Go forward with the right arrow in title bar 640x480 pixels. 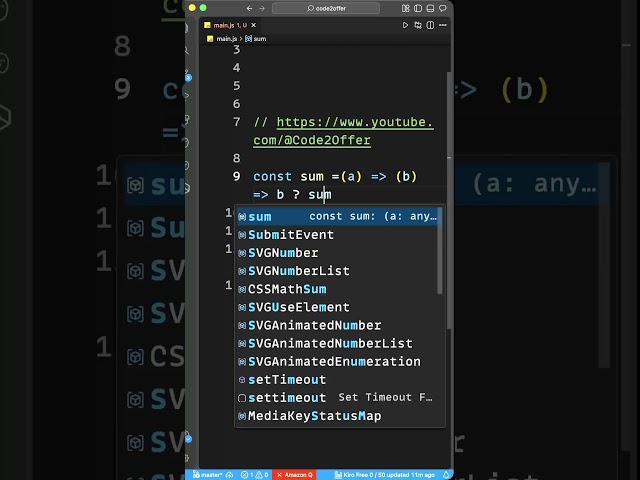tap(262, 8)
